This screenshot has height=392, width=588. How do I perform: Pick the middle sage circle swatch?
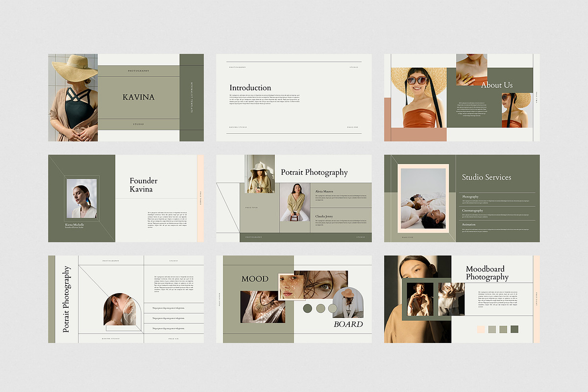[320, 308]
